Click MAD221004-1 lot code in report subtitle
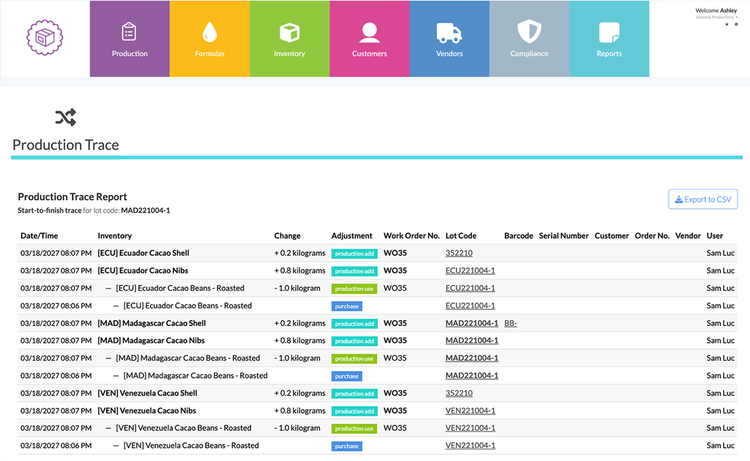Viewport: 750px width, 461px height. (145, 210)
